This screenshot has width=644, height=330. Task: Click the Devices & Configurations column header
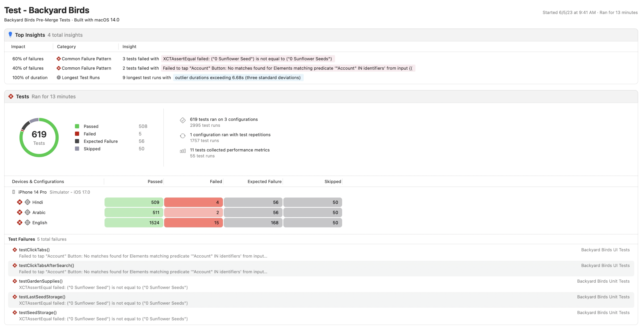(x=38, y=181)
